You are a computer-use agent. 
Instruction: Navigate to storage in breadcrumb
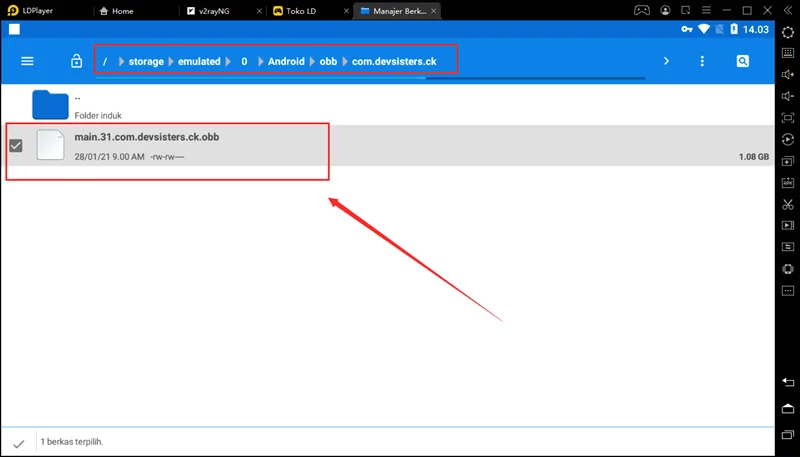[146, 61]
